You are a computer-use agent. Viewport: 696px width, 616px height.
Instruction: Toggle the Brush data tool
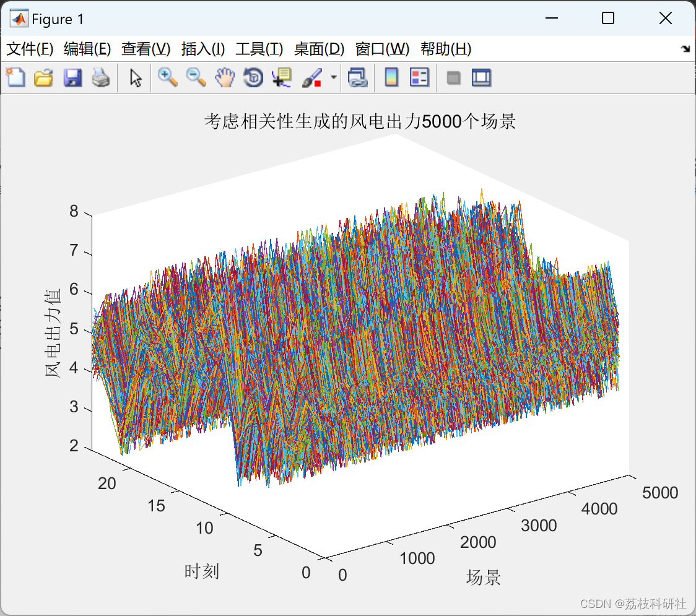(x=311, y=77)
